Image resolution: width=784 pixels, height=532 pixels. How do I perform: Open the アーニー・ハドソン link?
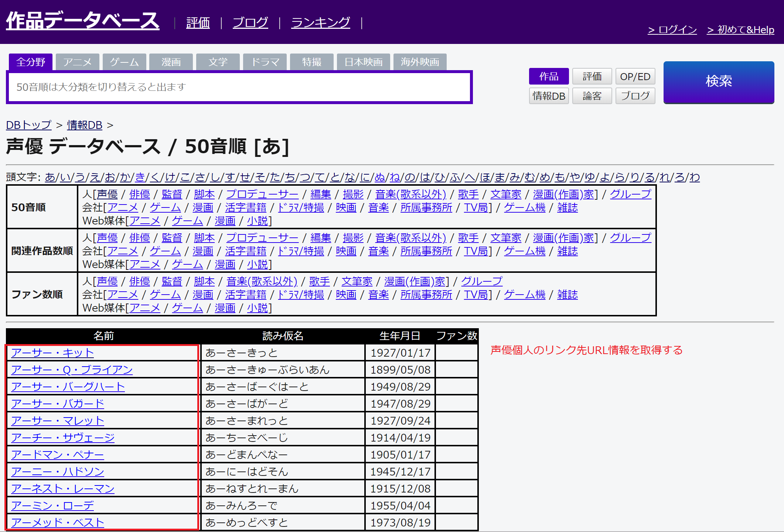click(x=58, y=472)
